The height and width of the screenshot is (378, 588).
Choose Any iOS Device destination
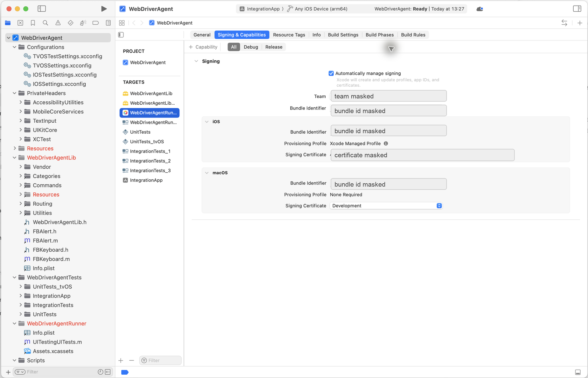(318, 9)
